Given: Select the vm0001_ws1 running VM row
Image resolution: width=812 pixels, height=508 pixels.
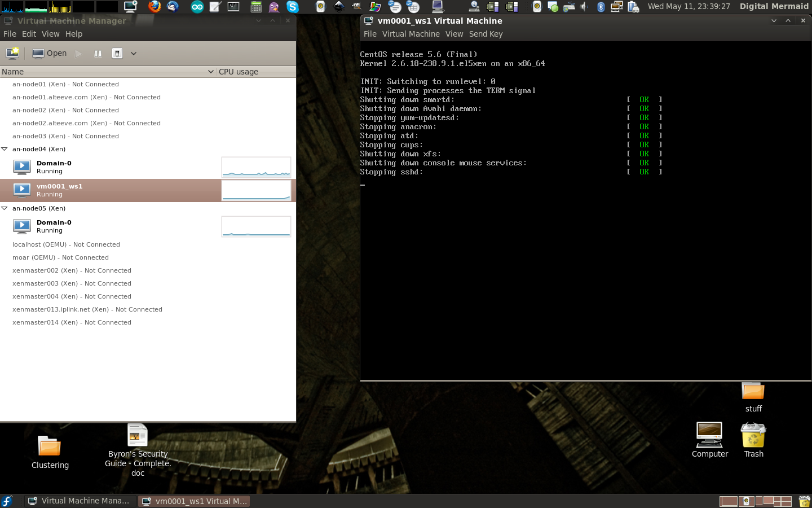Looking at the screenshot, I should 148,190.
